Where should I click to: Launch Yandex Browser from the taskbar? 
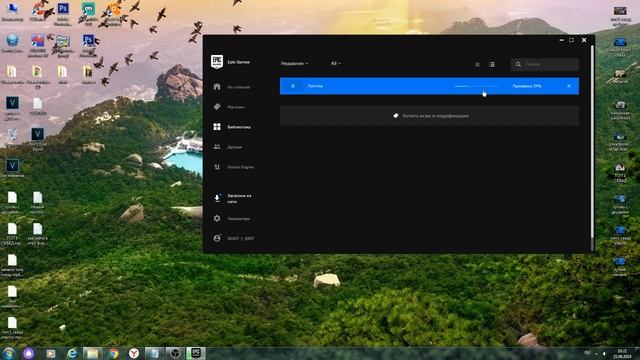tap(134, 353)
